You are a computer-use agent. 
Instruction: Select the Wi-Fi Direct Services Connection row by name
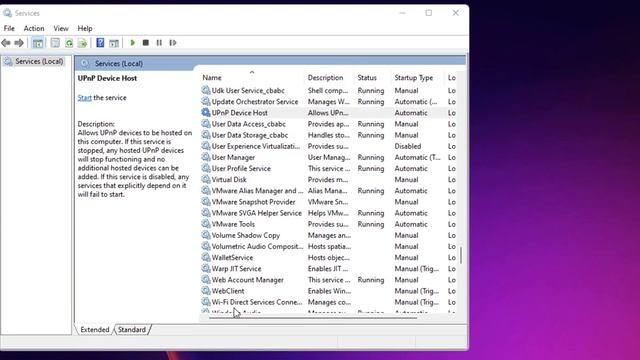pos(257,302)
